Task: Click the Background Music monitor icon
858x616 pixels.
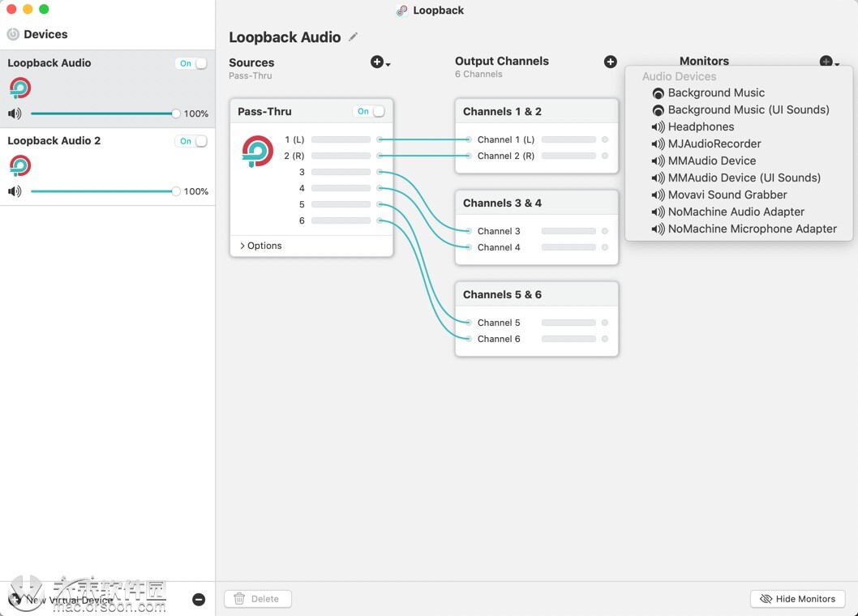Action: tap(658, 93)
